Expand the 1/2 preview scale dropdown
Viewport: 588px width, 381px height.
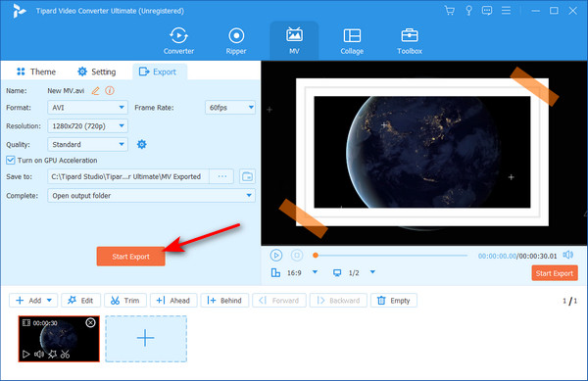372,272
